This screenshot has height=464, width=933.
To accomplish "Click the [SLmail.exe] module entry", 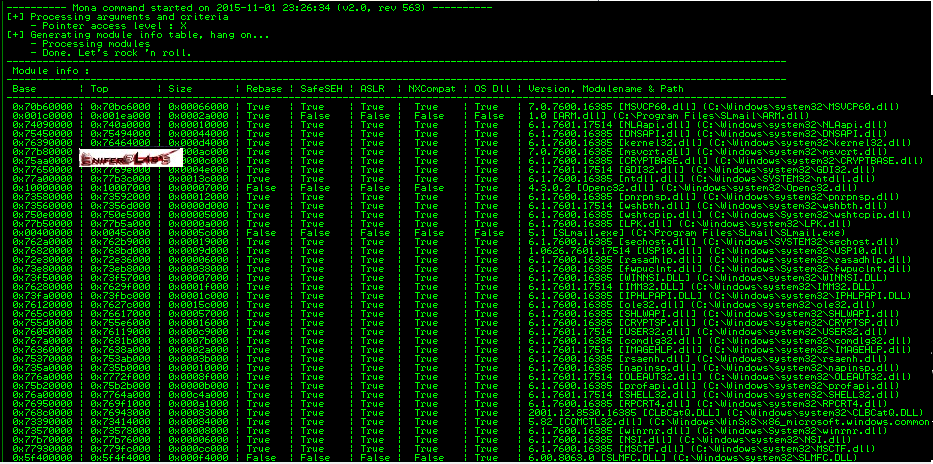I will pos(589,233).
